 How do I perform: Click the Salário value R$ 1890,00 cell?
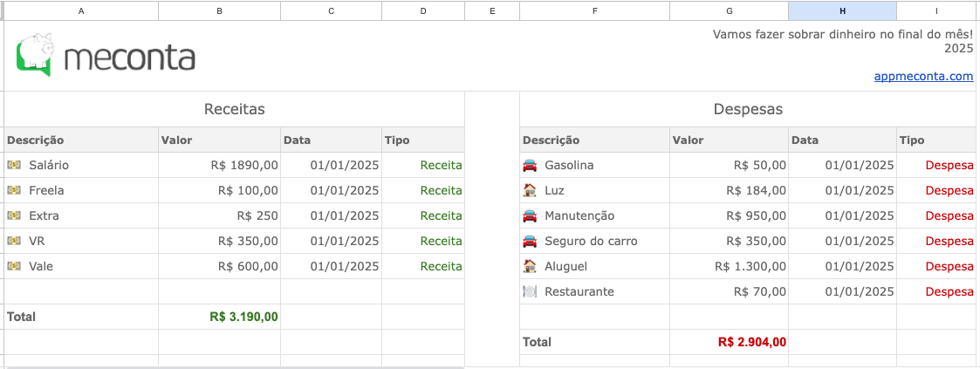[x=244, y=165]
